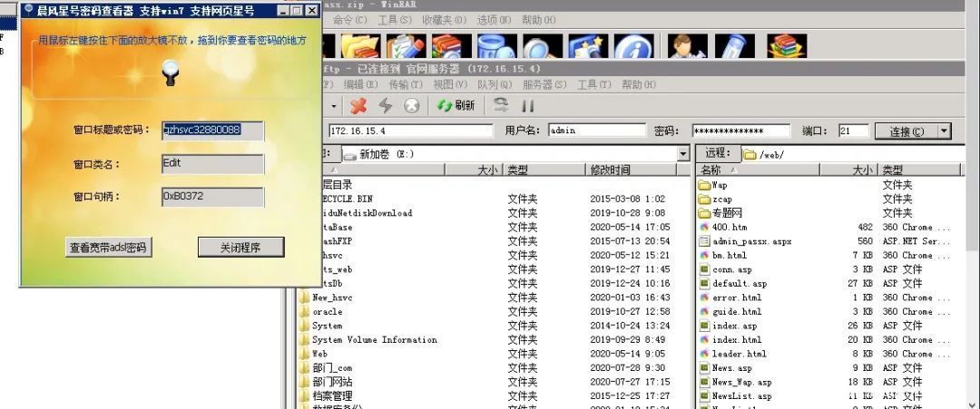Viewport: 980px width, 409px height.
Task: Open the dropdown arrow beside 连接 button
Action: [944, 131]
